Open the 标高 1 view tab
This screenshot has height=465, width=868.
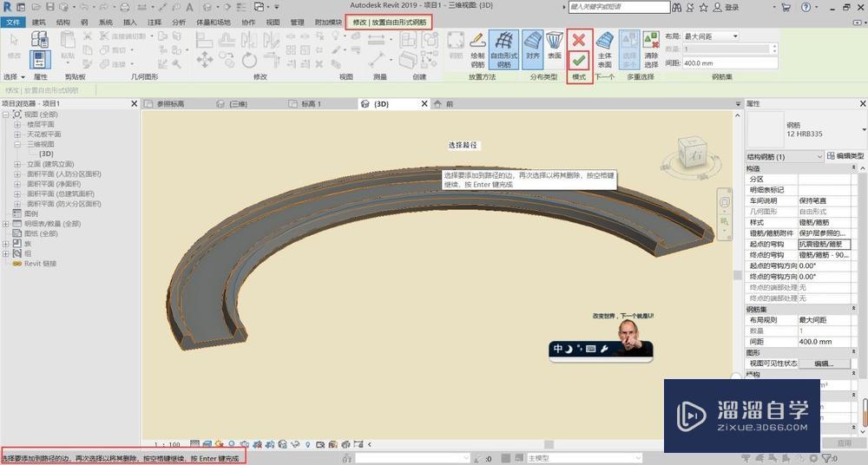click(311, 103)
